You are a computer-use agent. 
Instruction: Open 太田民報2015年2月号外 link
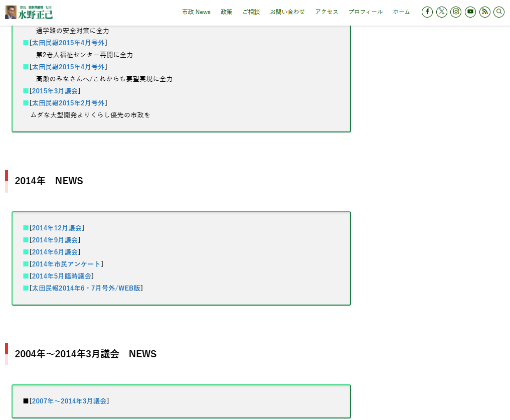tap(68, 103)
